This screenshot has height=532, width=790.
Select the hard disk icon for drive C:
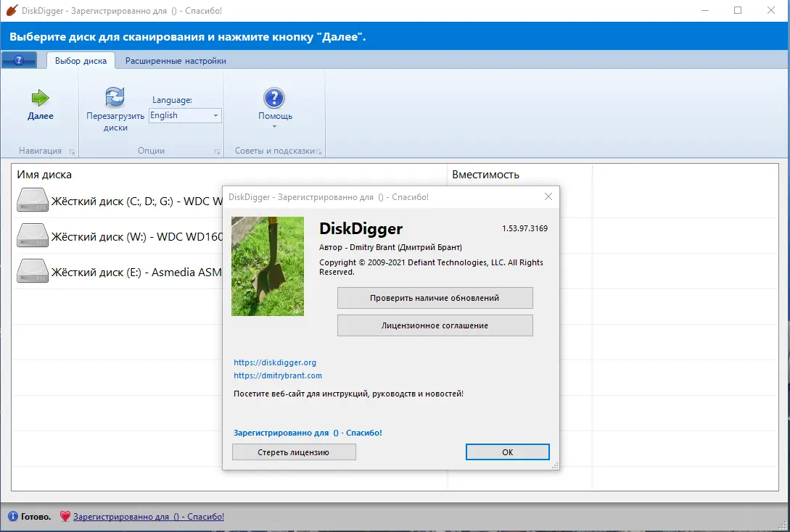click(x=32, y=201)
